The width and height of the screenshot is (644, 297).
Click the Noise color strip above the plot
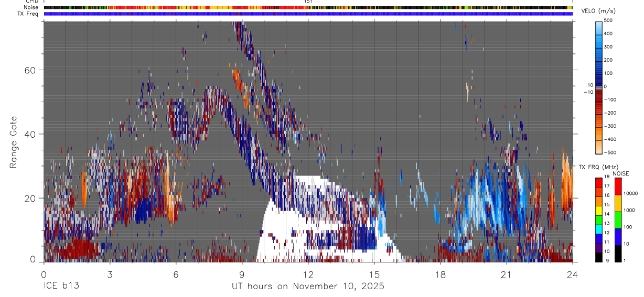click(308, 7)
